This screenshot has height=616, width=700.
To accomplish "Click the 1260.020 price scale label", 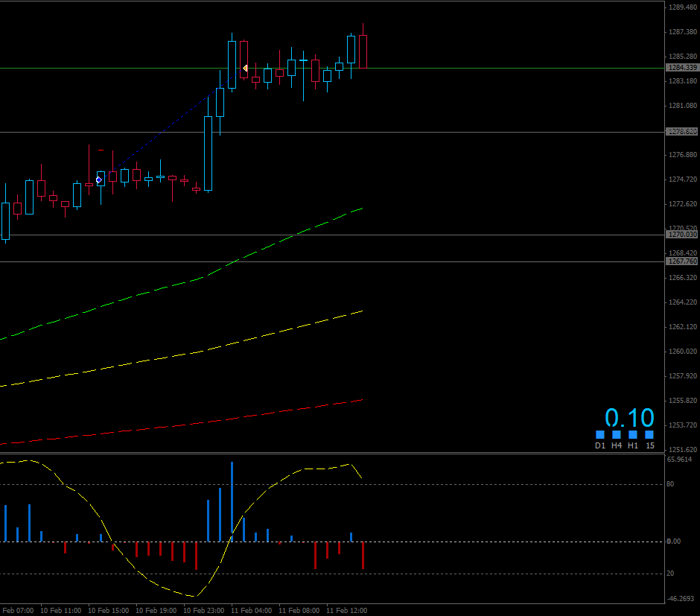I will 683,352.
